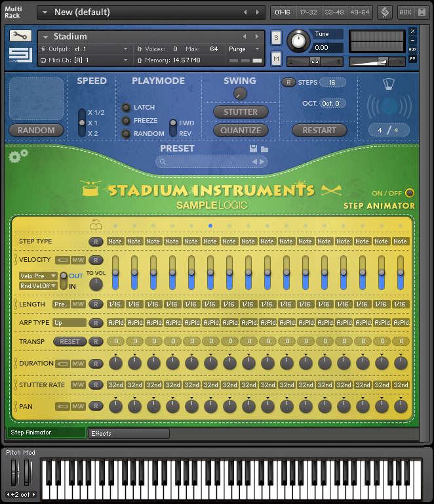Click the save preset floppy icon
The height and width of the screenshot is (504, 434).
point(253,148)
